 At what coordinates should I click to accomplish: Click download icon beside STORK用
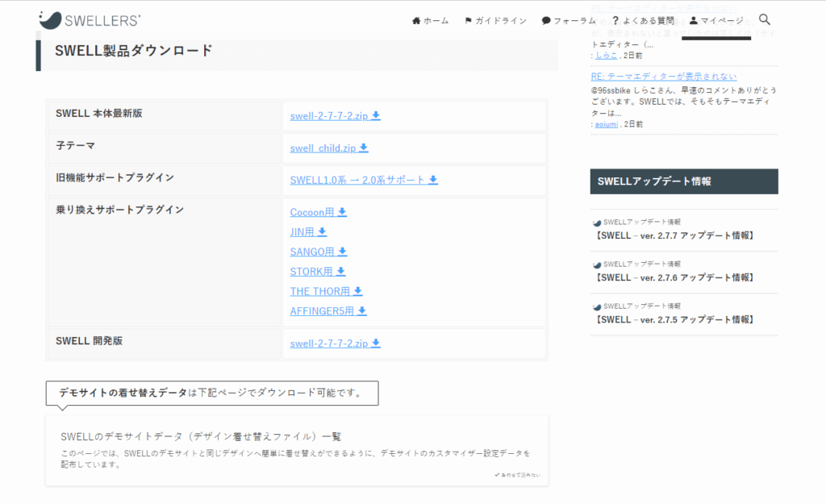click(341, 272)
